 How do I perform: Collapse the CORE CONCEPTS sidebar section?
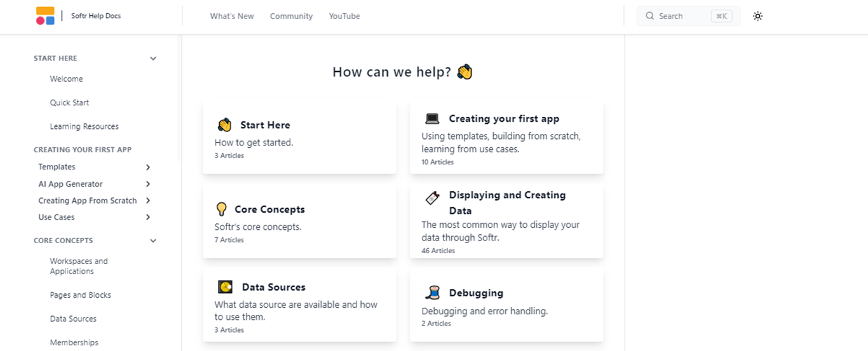153,241
